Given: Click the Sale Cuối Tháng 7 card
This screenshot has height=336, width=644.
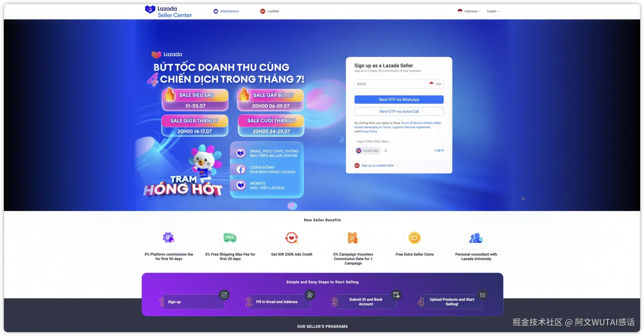Looking at the screenshot, I should 271,126.
